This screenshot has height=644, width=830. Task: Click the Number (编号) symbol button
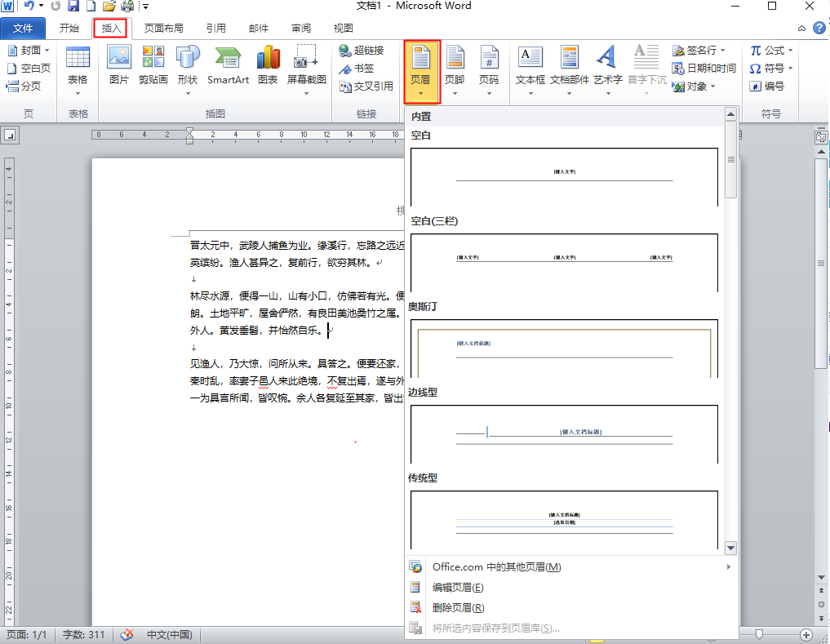pyautogui.click(x=766, y=86)
